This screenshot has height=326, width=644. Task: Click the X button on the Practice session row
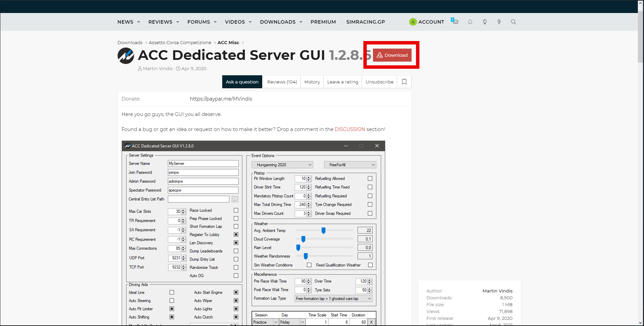372,322
